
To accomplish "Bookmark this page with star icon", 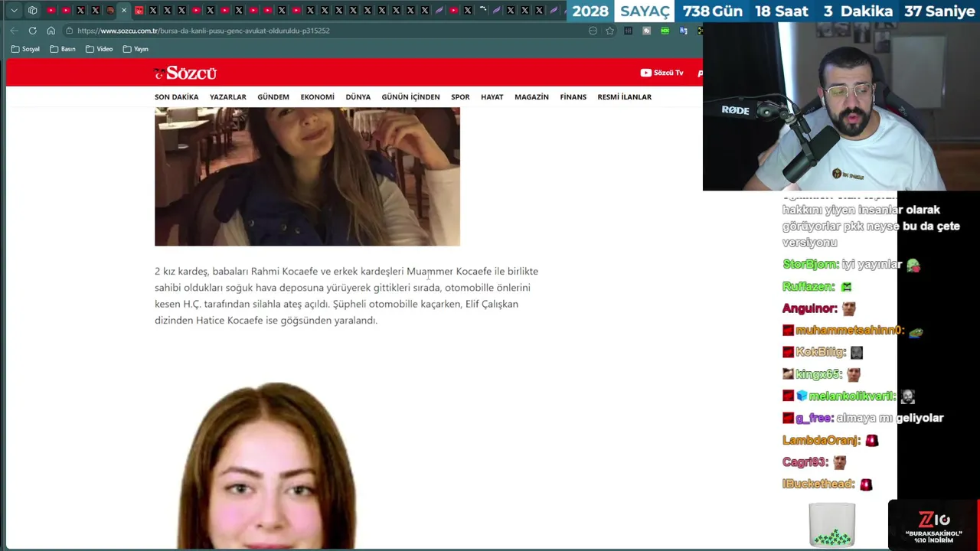I will click(609, 31).
